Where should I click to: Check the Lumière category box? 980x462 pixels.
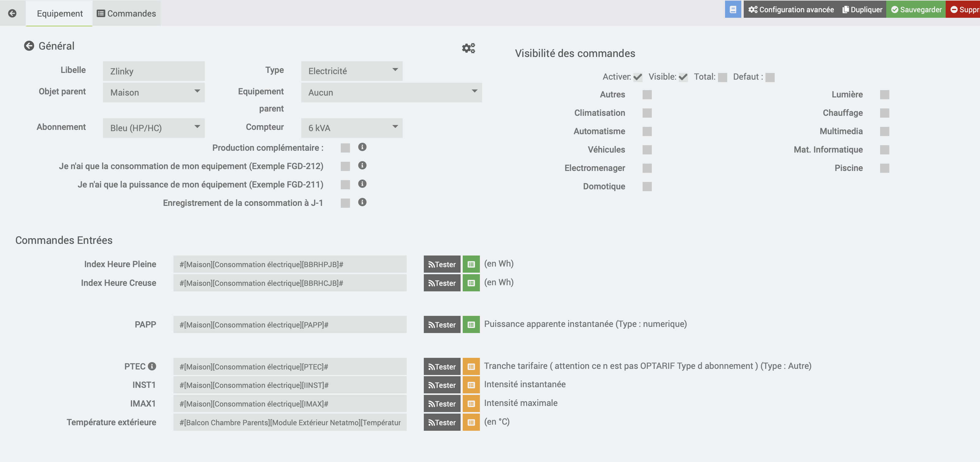[x=884, y=95]
